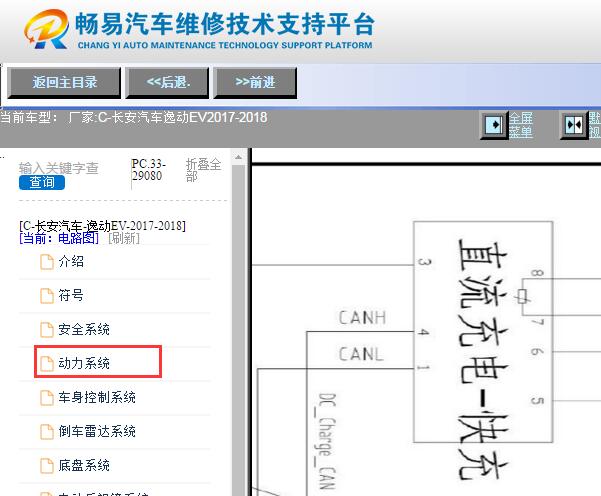The width and height of the screenshot is (601, 496).
Task: Select the 动力系统 tree item
Action: pyautogui.click(x=84, y=363)
